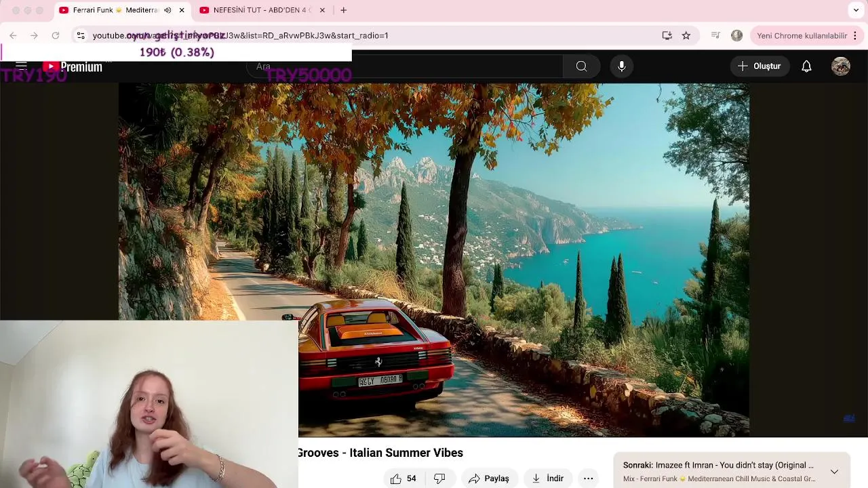Viewport: 868px width, 488px height.
Task: Click the like count 54
Action: (x=411, y=479)
